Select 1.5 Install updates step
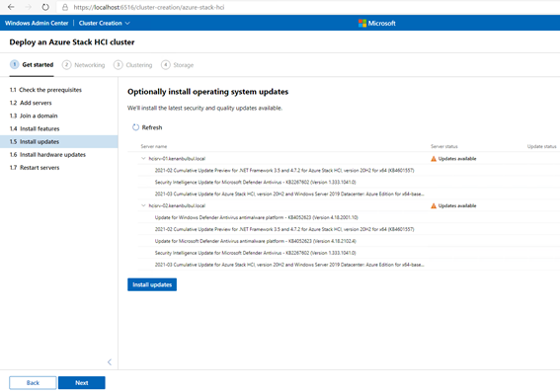Image resolution: width=560 pixels, height=392 pixels. 59,142
